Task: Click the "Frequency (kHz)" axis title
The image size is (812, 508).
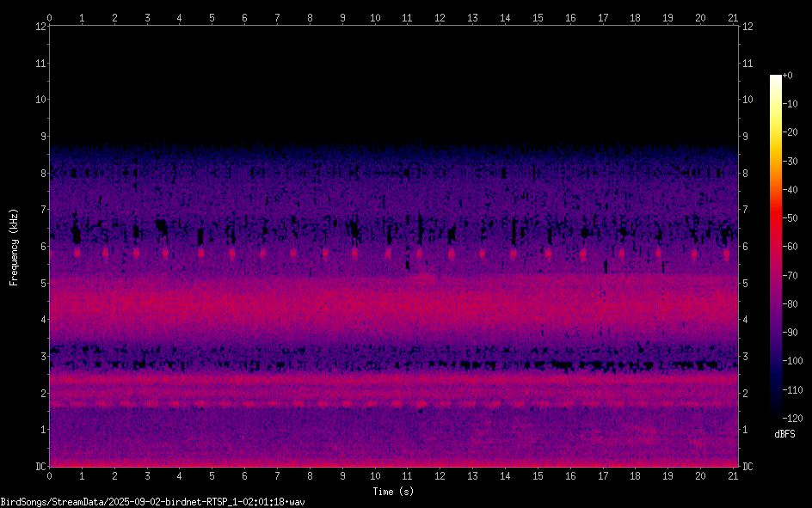Action: click(14, 248)
